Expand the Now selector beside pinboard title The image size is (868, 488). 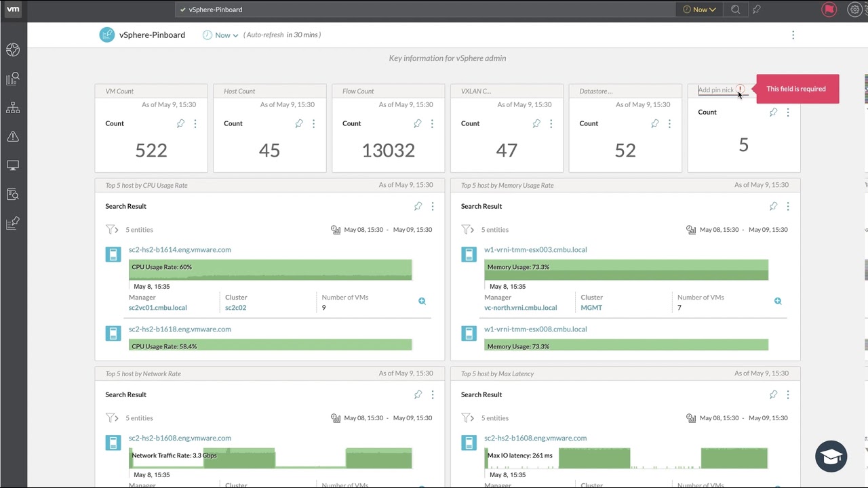pyautogui.click(x=222, y=35)
